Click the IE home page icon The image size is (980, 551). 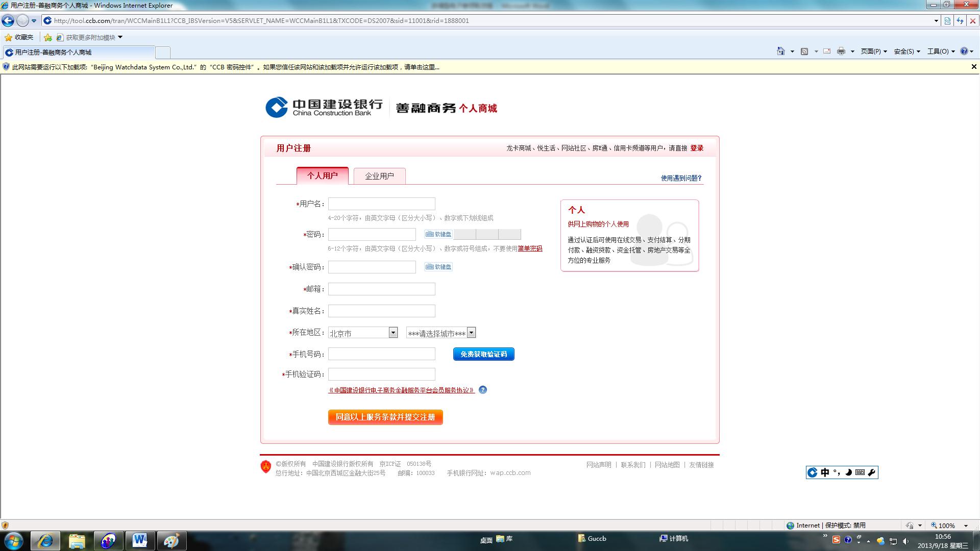tap(780, 51)
